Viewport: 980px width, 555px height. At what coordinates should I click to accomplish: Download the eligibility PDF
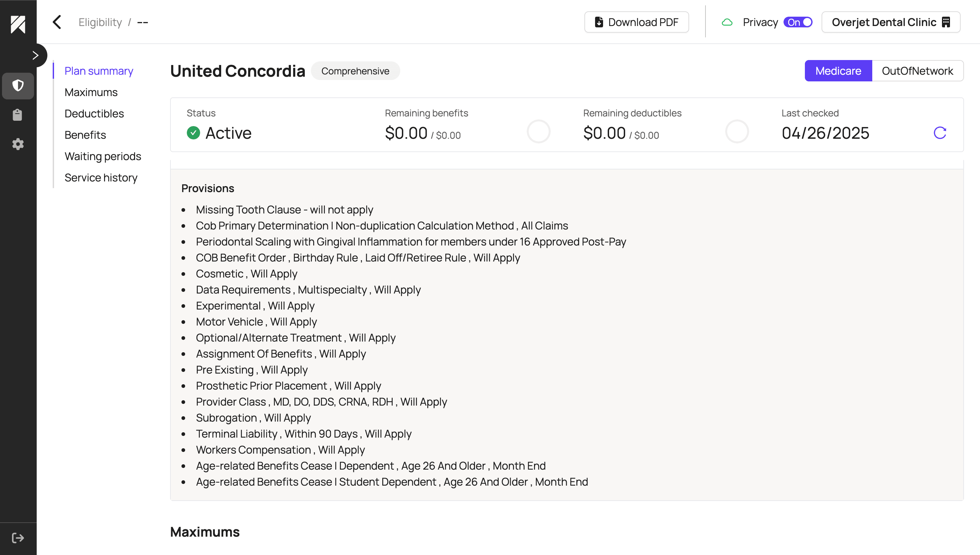[636, 22]
